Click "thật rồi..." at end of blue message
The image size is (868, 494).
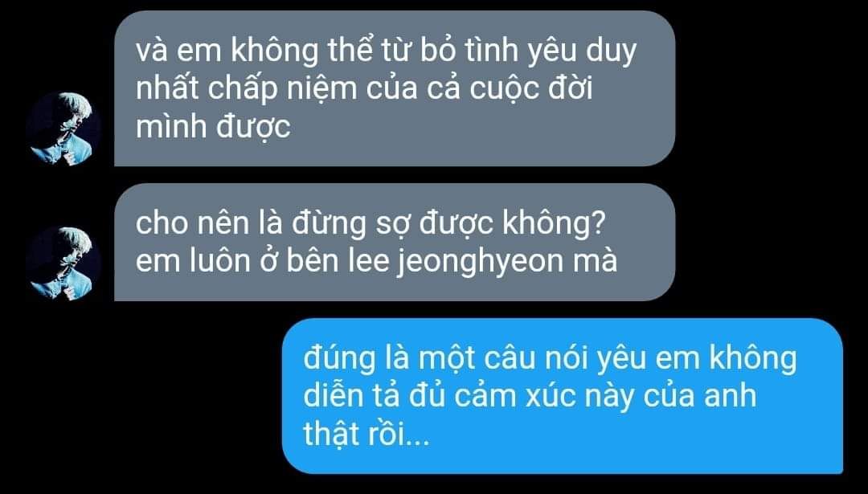(366, 435)
